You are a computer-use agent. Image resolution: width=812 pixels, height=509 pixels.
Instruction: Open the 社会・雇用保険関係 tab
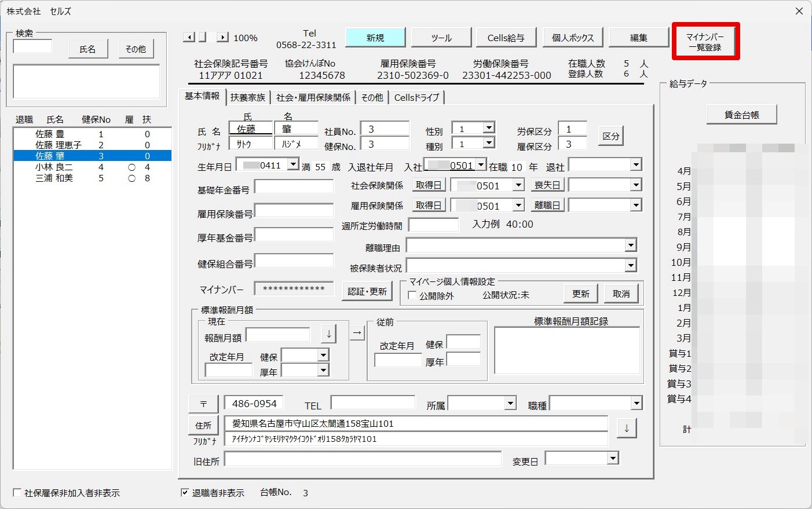coord(313,97)
